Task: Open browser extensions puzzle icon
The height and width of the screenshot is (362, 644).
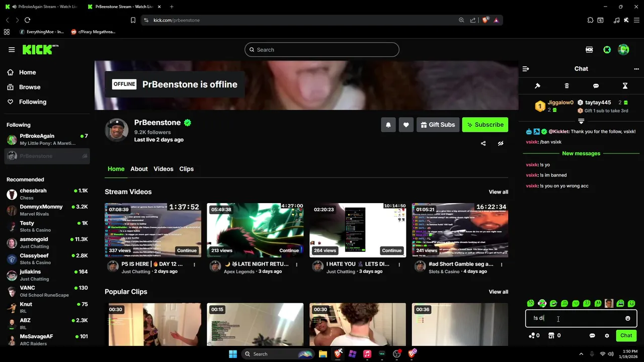Action: point(590,20)
